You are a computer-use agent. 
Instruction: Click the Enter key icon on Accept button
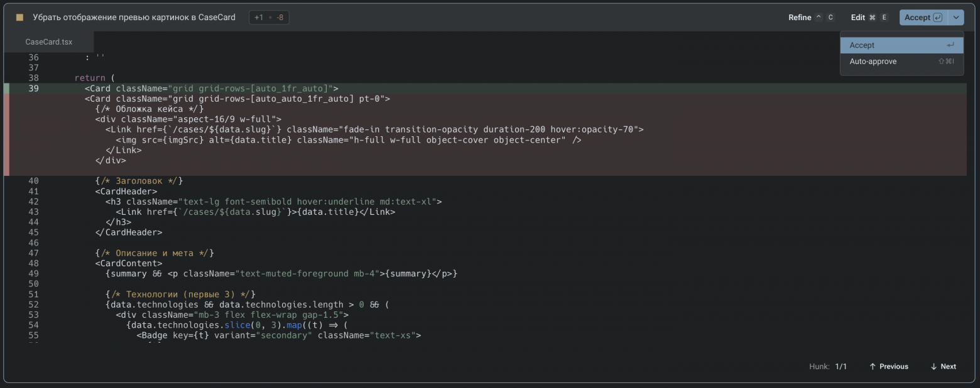[x=938, y=18]
